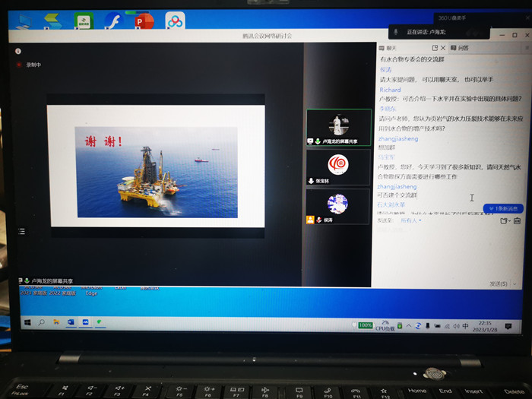Image resolution: width=532 pixels, height=399 pixels.
Task: Click sender name 石大刘永革 in chat
Action: click(x=391, y=204)
